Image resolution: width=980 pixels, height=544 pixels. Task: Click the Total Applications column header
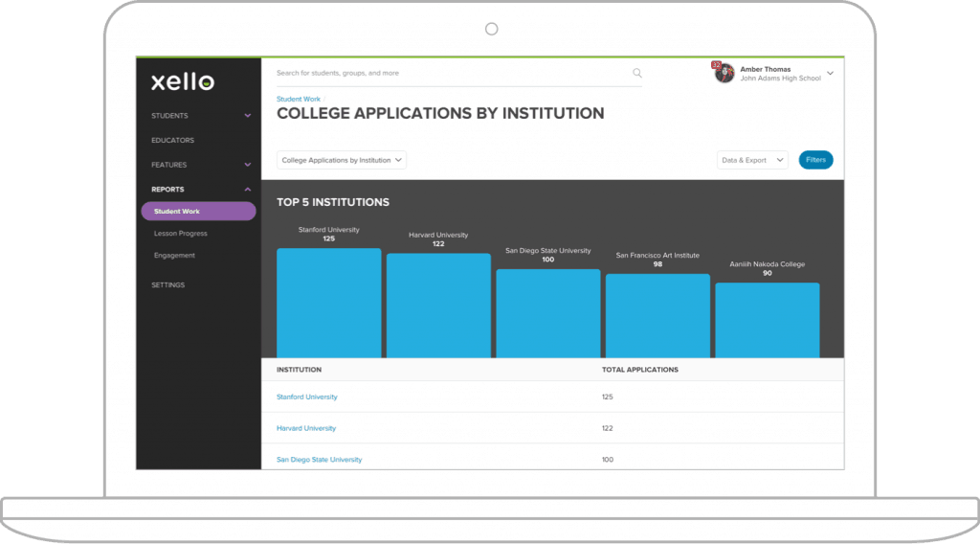pos(640,370)
